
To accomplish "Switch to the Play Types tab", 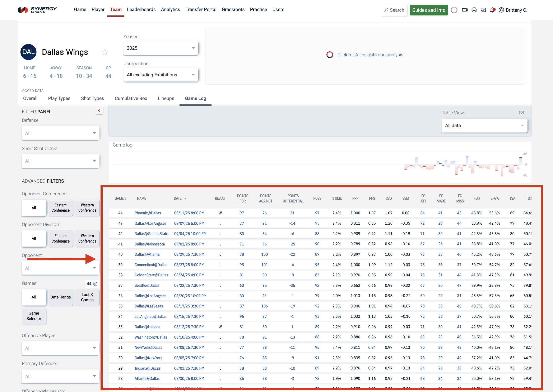I will pyautogui.click(x=59, y=99).
